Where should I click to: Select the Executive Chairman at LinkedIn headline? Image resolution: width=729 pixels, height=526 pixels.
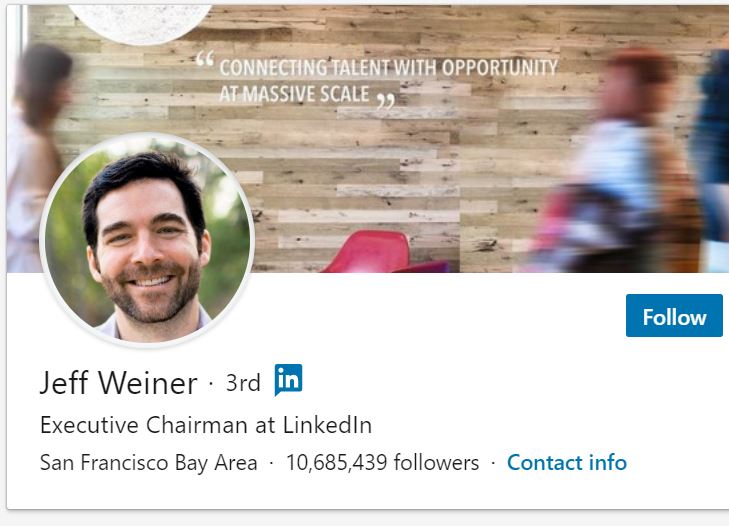(205, 425)
